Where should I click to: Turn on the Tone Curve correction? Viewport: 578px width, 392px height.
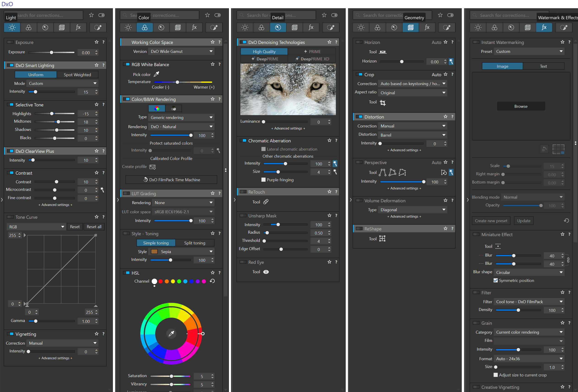(10, 217)
